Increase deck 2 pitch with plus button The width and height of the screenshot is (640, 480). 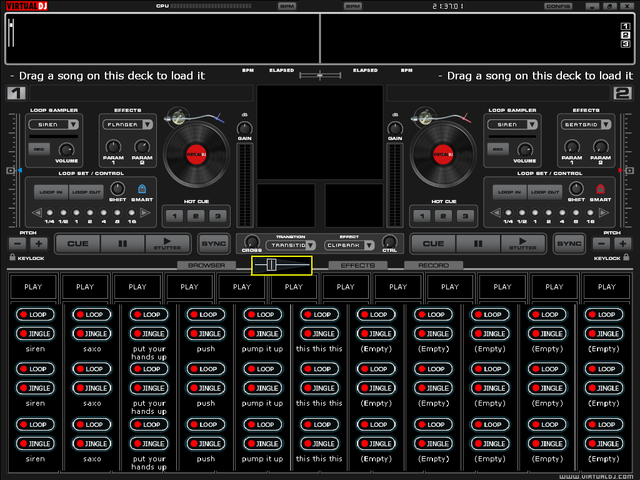[x=623, y=244]
